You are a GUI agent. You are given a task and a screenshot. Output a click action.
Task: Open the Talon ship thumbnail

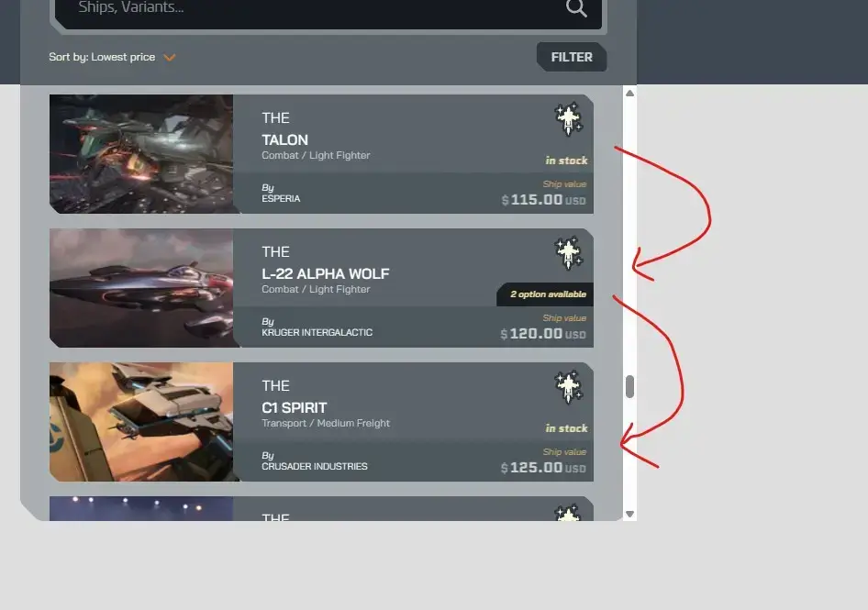click(141, 154)
